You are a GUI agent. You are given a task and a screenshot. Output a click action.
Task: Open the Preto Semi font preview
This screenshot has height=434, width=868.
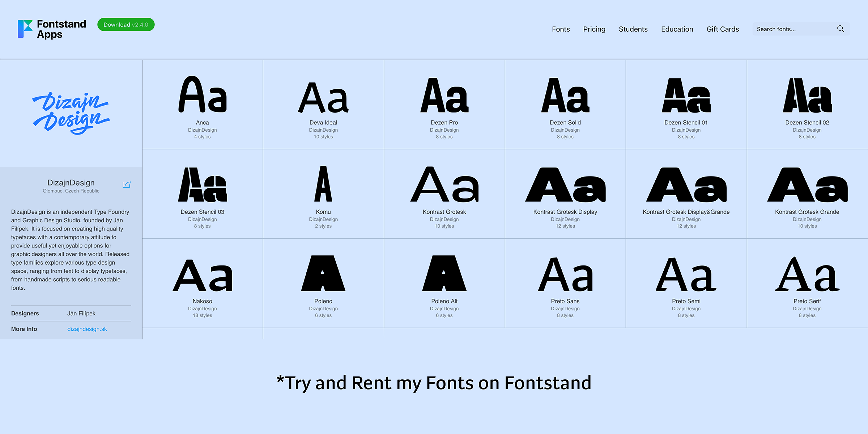point(686,283)
